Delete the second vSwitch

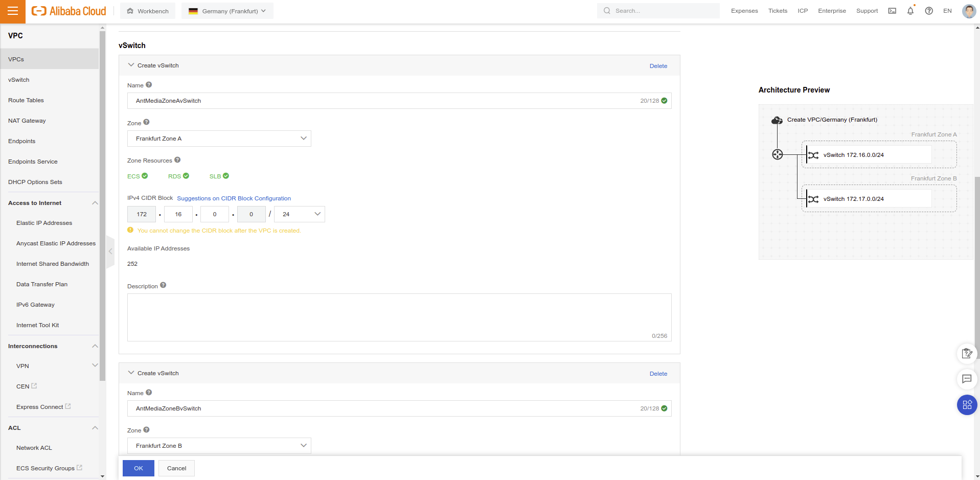pos(658,374)
